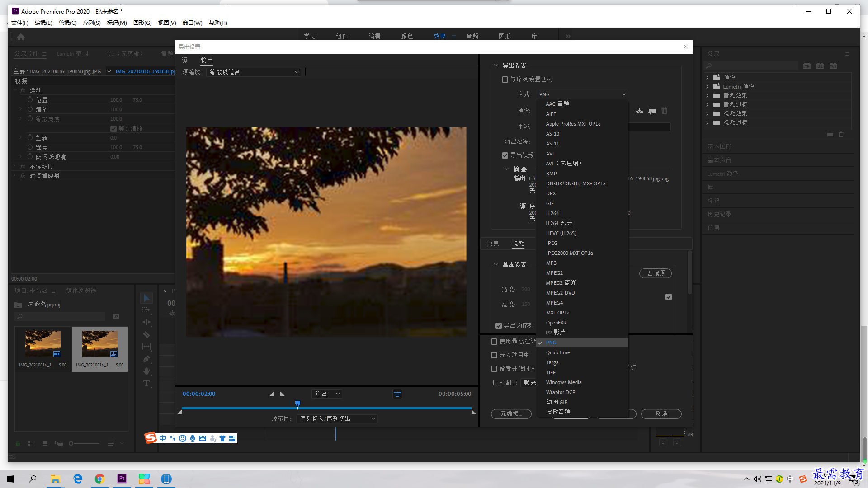Open Google Chrome from taskbar
Screen dimensions: 868x488
pos(99,479)
